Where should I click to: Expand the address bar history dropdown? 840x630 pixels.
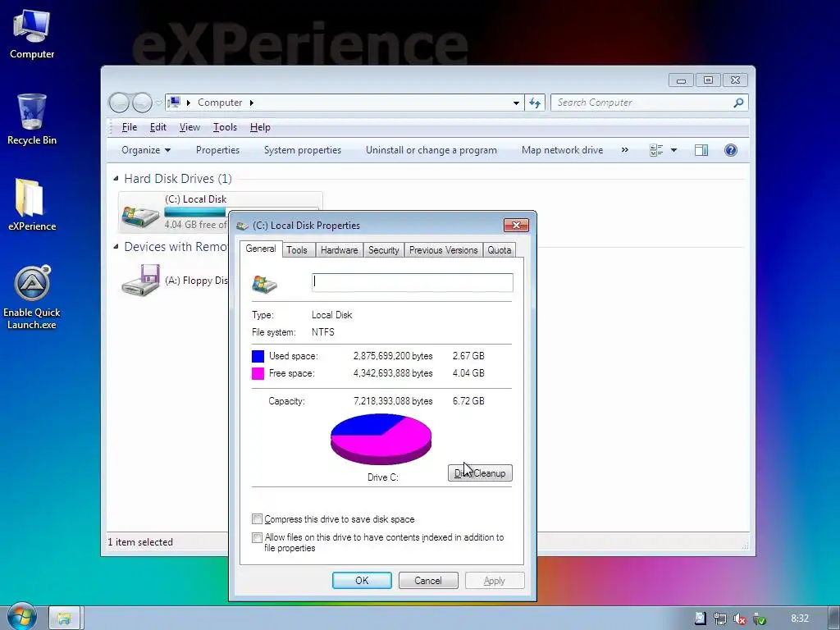point(516,103)
